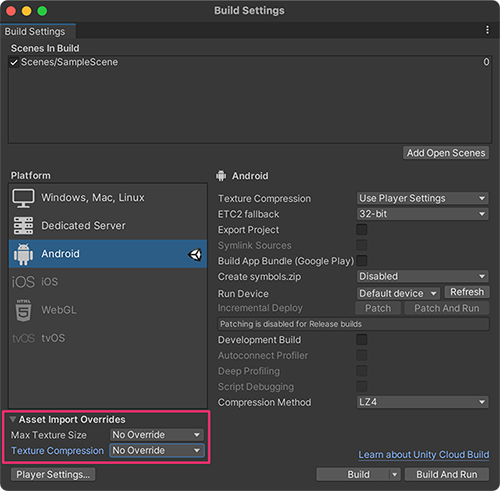Toggle Script Debugging checkbox
500x491 pixels.
[362, 386]
